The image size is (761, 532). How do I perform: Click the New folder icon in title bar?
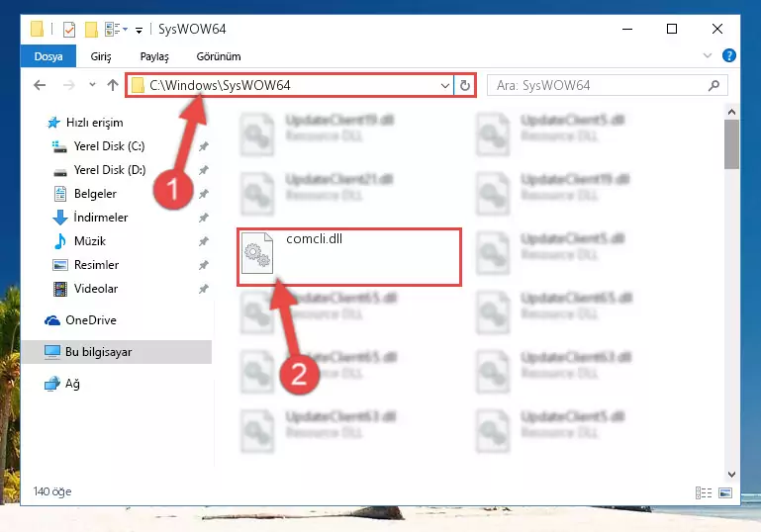(91, 30)
